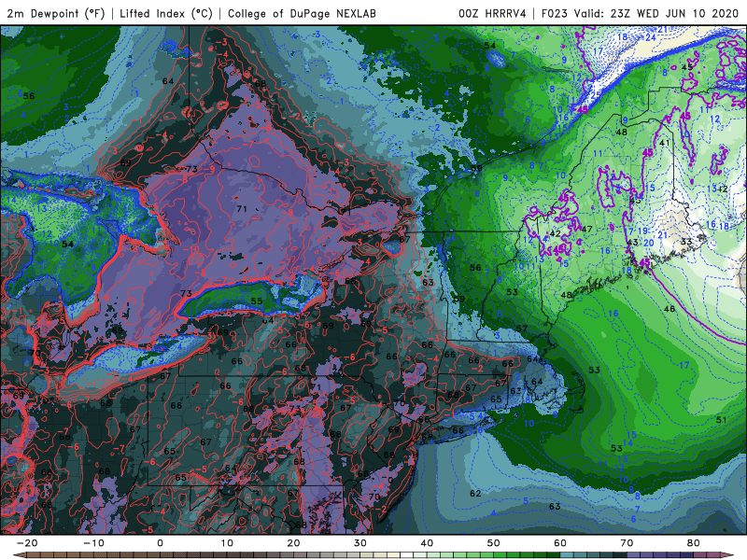Screen dimensions: 747x560
Task: Click the 51 dewpoint value near the right edge
Action: point(721,419)
